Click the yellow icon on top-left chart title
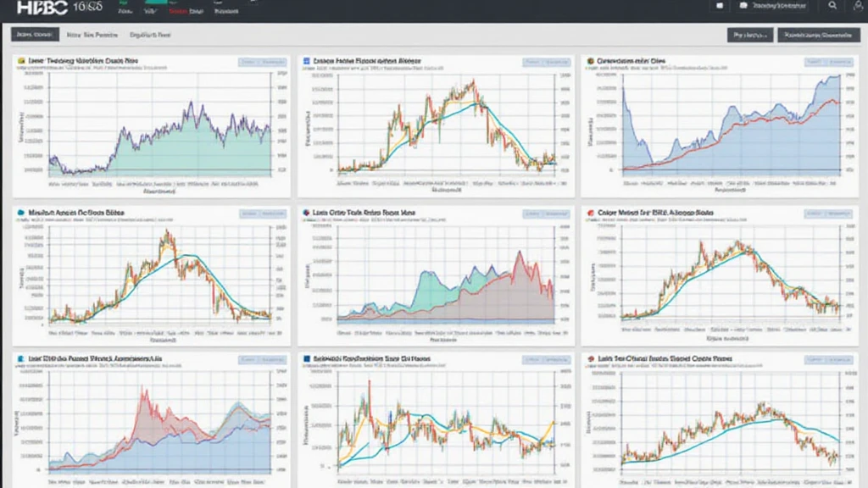This screenshot has width=868, height=488. (19, 62)
